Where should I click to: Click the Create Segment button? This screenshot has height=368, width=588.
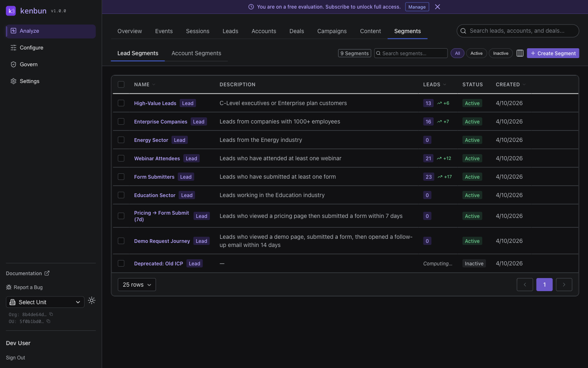[553, 53]
